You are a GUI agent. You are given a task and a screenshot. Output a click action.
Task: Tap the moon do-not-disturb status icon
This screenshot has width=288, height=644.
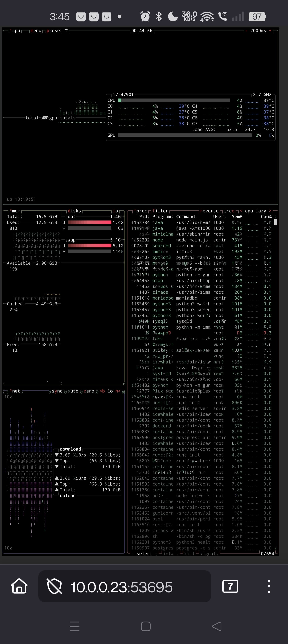click(x=173, y=16)
